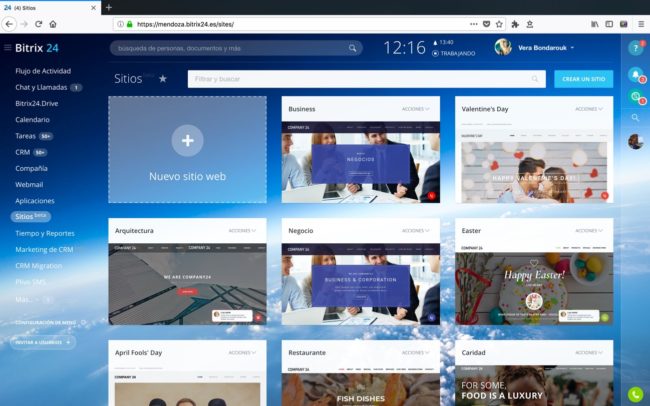Viewport: 650px width, 406px height.
Task: Expand ACCIONES menu on Business site
Action: coord(415,109)
